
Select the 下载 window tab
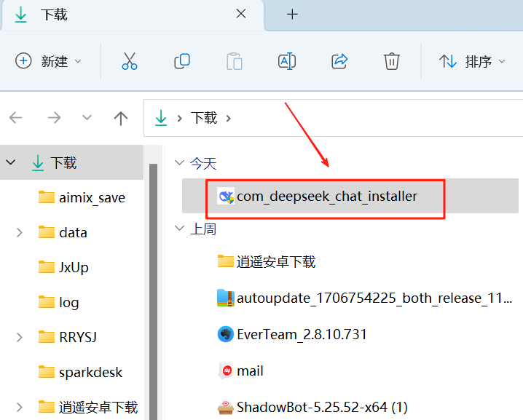coord(133,15)
